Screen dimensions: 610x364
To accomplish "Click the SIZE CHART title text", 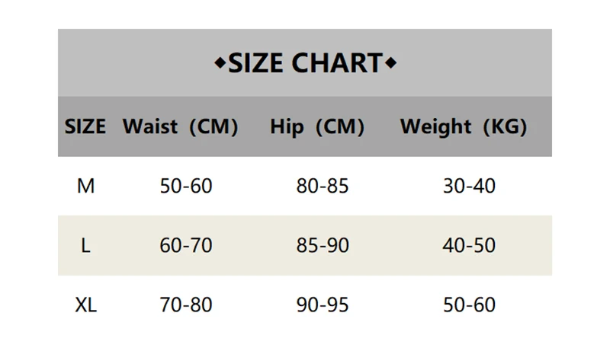I will (305, 62).
